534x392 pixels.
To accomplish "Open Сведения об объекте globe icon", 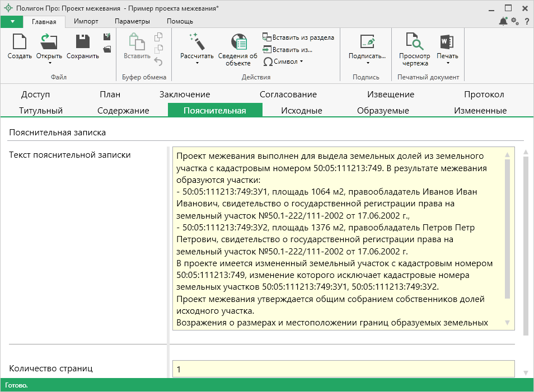I will point(238,42).
